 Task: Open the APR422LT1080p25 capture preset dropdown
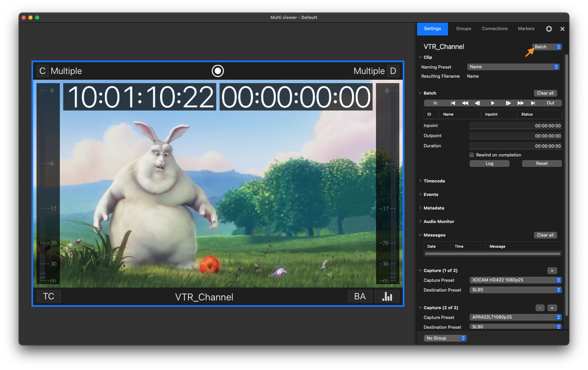(x=516, y=317)
